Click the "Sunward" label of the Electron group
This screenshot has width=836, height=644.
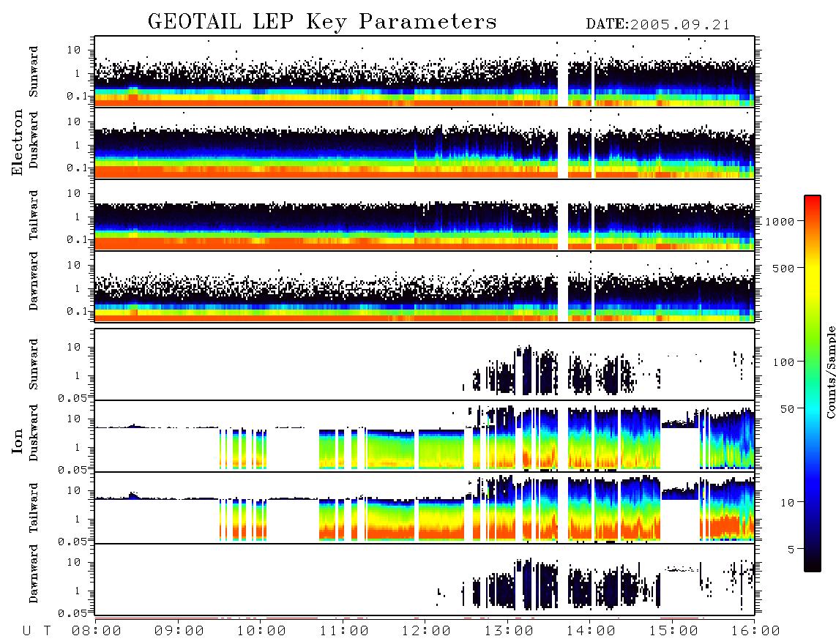point(34,72)
